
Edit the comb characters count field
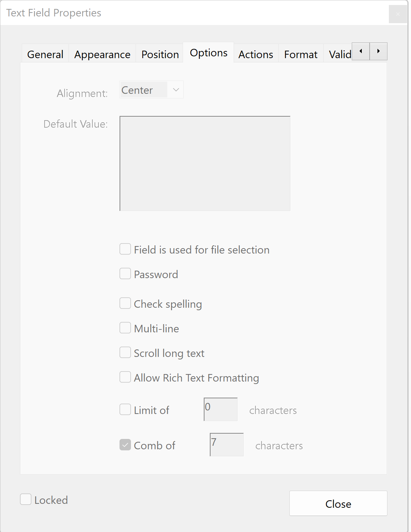pyautogui.click(x=226, y=445)
